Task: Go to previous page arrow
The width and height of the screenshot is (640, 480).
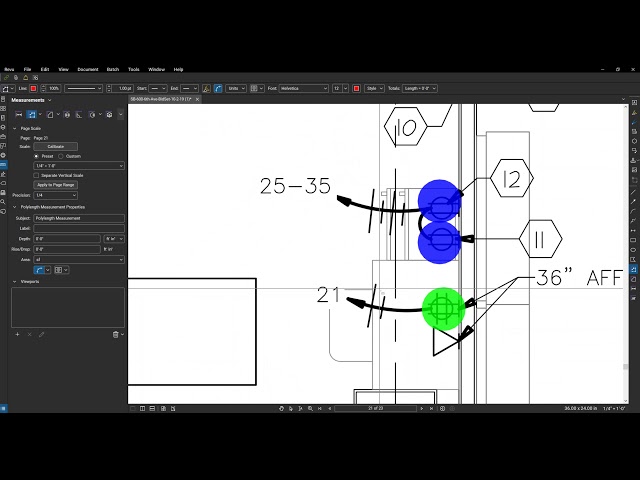Action: coord(330,408)
